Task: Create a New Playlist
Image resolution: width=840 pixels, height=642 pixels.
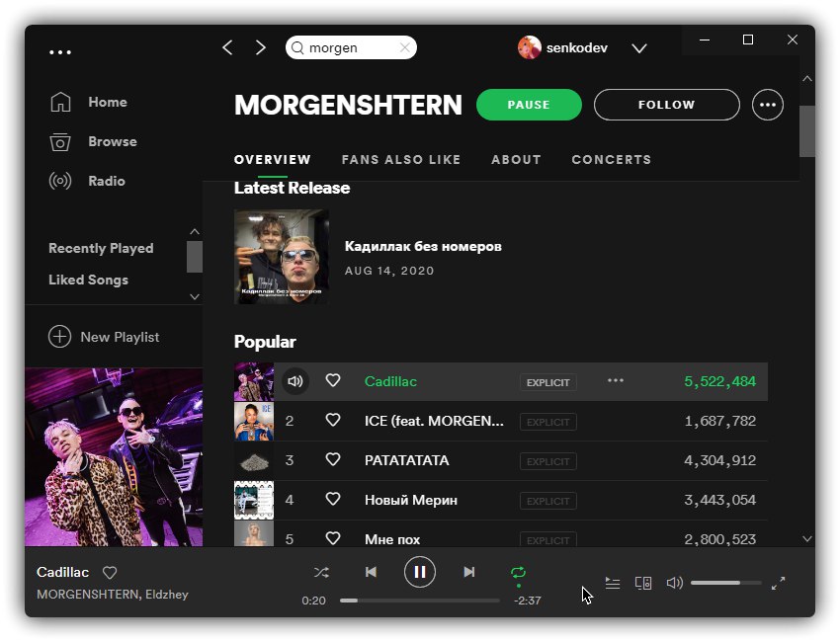Action: coord(104,337)
